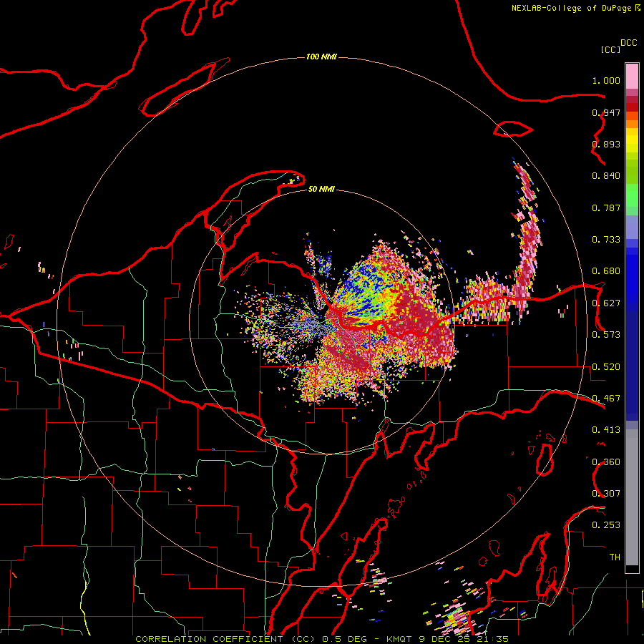Click the DCC product label
Screen dimensions: 644x644
tap(629, 42)
